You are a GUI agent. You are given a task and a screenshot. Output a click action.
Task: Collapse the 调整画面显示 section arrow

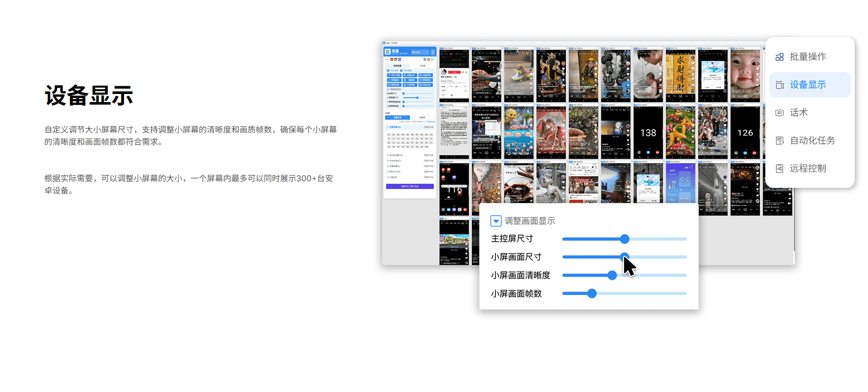(x=496, y=221)
